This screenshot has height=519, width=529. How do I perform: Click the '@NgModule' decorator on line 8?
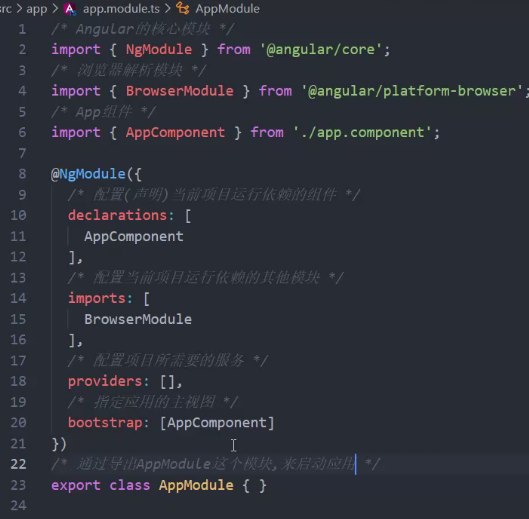click(x=88, y=174)
